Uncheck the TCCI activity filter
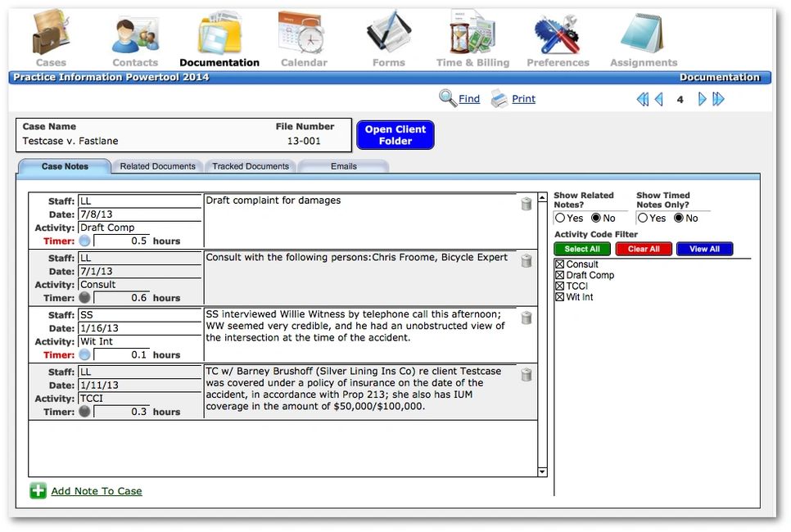The image size is (791, 532). pyautogui.click(x=559, y=287)
